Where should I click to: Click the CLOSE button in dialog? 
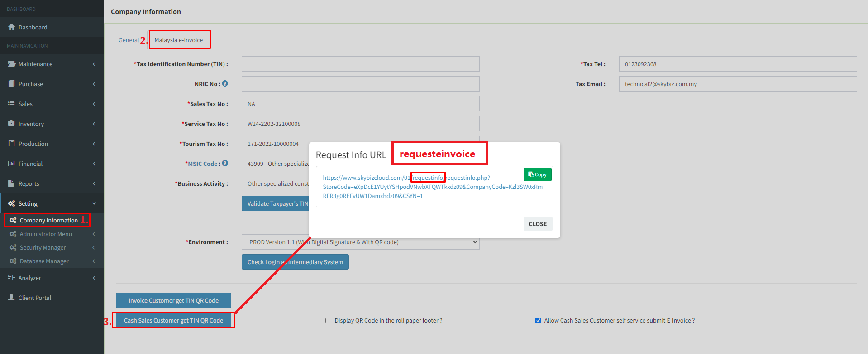538,224
